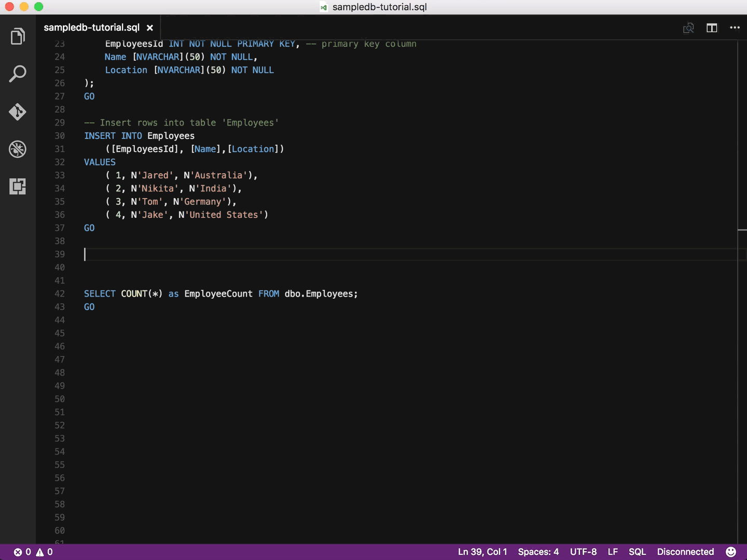The height and width of the screenshot is (560, 747).
Task: Open the more actions ellipsis menu
Action: 735,28
